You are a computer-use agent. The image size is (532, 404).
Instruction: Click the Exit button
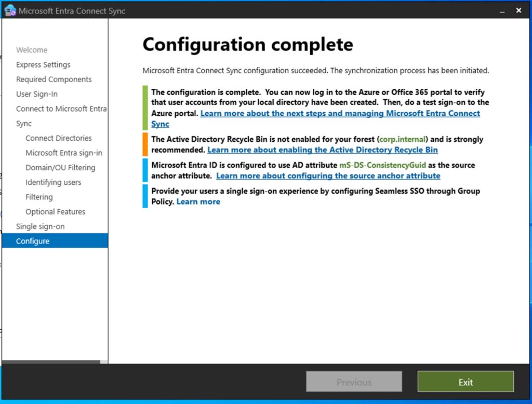click(465, 382)
